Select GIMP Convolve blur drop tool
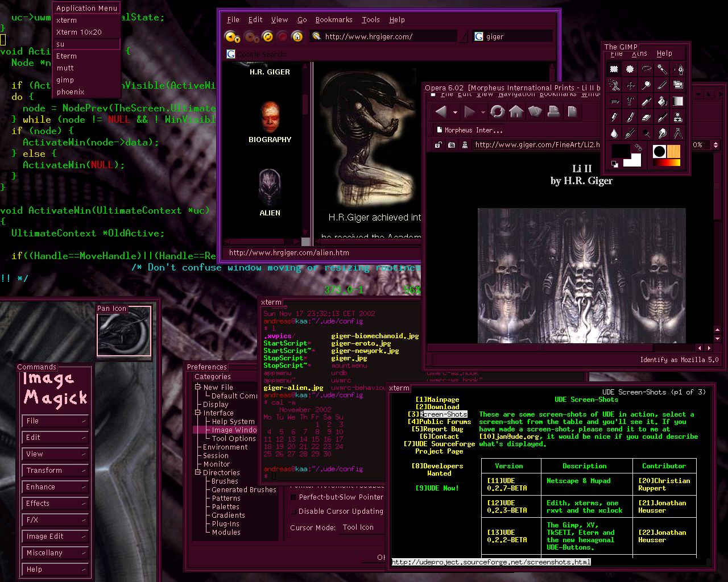Screen dimensions: 728x582 [614, 133]
